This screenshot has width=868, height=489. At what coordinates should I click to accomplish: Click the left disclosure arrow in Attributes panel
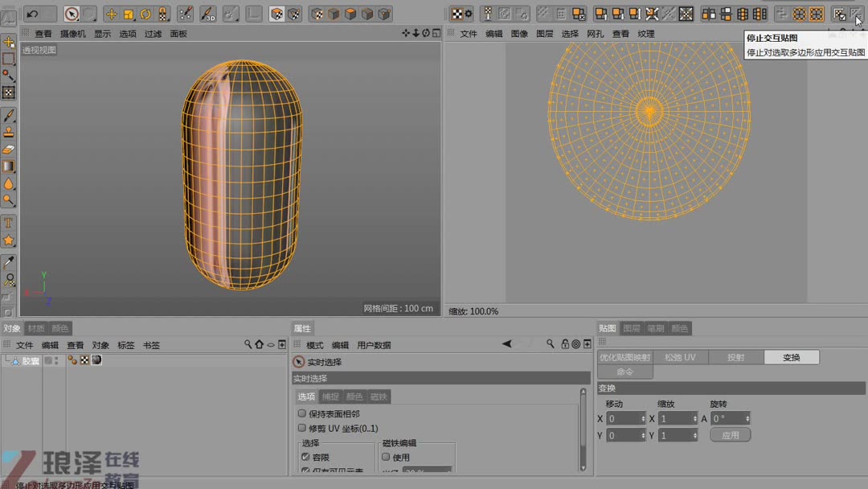click(506, 344)
